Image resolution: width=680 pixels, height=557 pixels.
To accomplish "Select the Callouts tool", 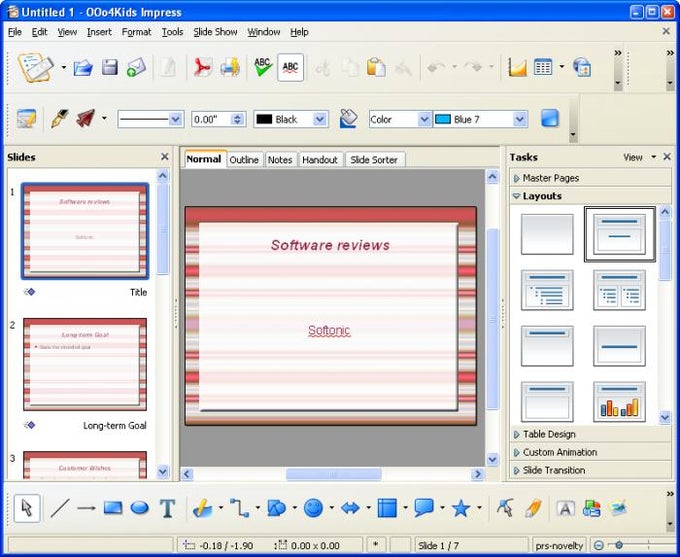I will click(424, 508).
